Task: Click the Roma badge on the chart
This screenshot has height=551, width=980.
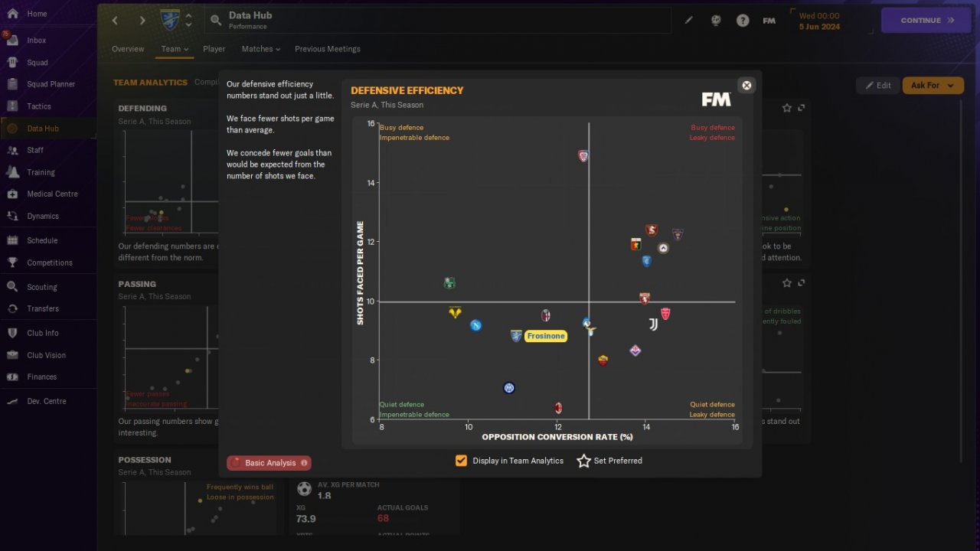Action: [603, 360]
